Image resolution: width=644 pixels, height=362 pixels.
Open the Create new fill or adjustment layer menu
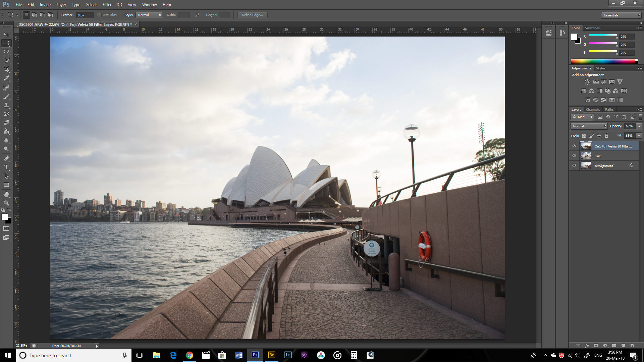click(x=605, y=346)
